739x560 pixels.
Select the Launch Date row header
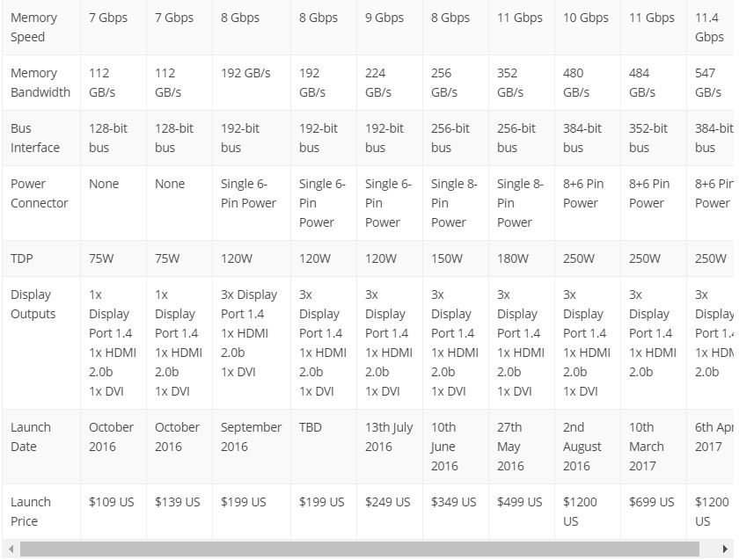pos(31,437)
